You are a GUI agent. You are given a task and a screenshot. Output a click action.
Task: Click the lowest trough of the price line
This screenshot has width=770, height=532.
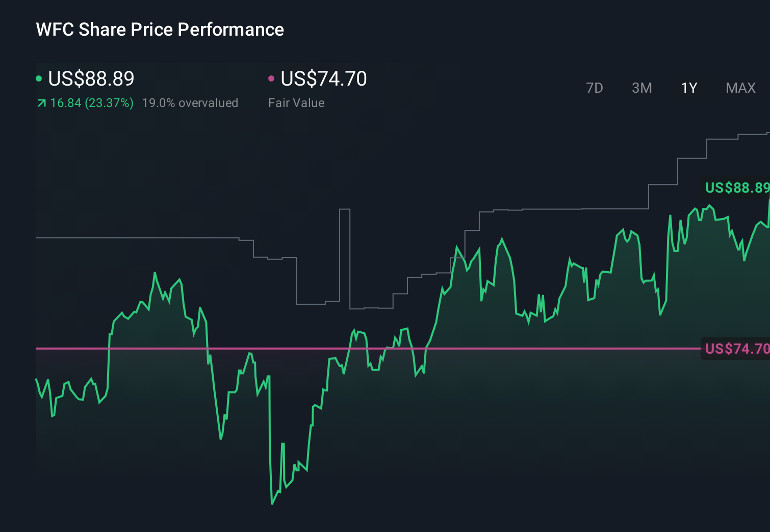tap(272, 503)
